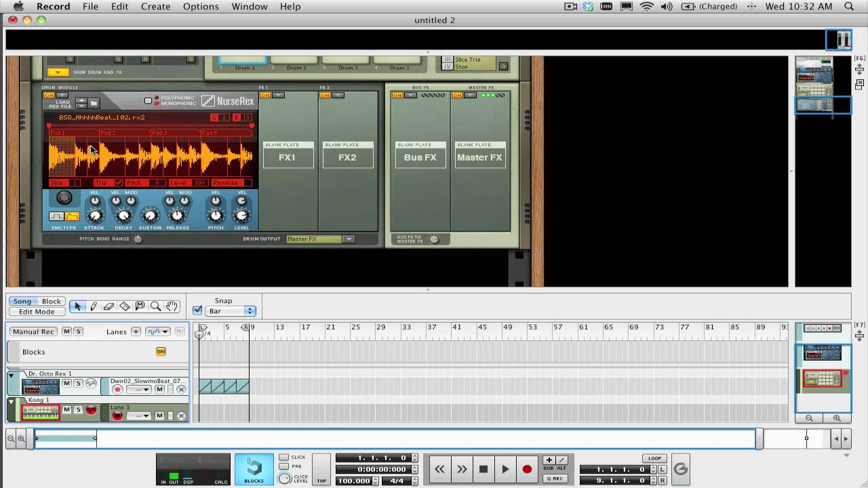Viewport: 868px width, 488px height.
Task: Start playback with the play button
Action: [x=505, y=469]
